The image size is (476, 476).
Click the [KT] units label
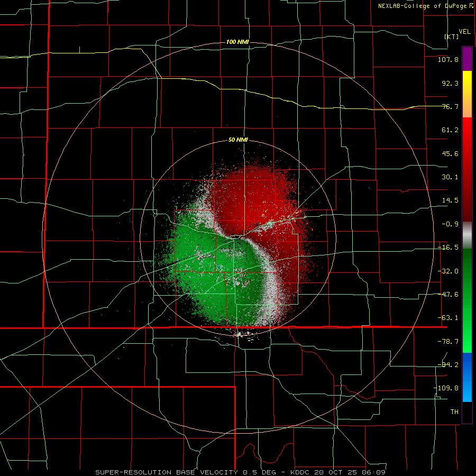[x=452, y=36]
